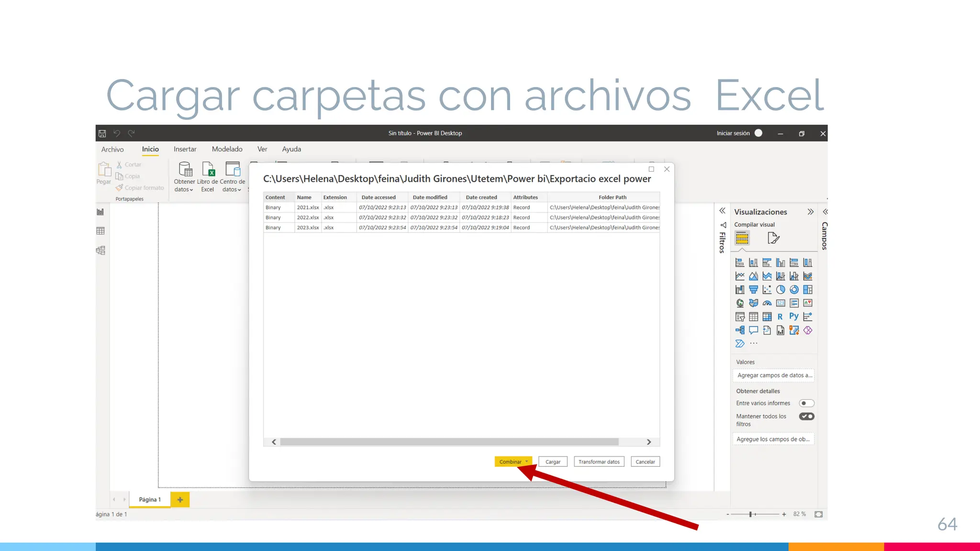The height and width of the screenshot is (551, 980).
Task: Collapse Visualizaciones pane with its chevron
Action: click(811, 212)
